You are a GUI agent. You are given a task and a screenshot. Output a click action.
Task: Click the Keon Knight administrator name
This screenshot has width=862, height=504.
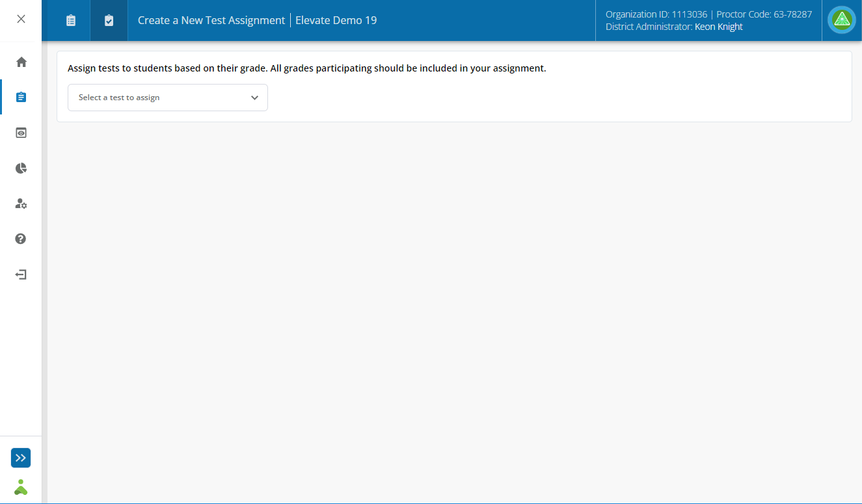point(718,27)
